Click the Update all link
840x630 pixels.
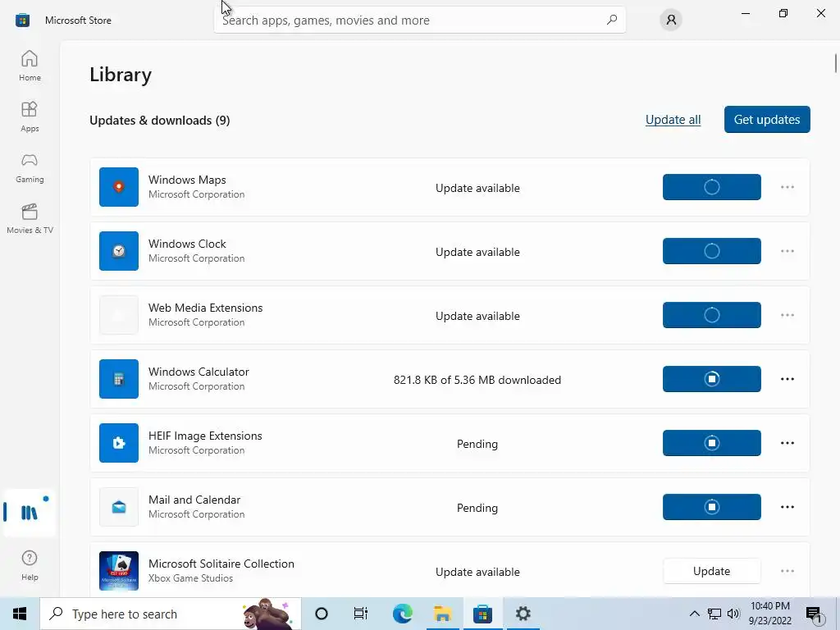[x=673, y=120]
